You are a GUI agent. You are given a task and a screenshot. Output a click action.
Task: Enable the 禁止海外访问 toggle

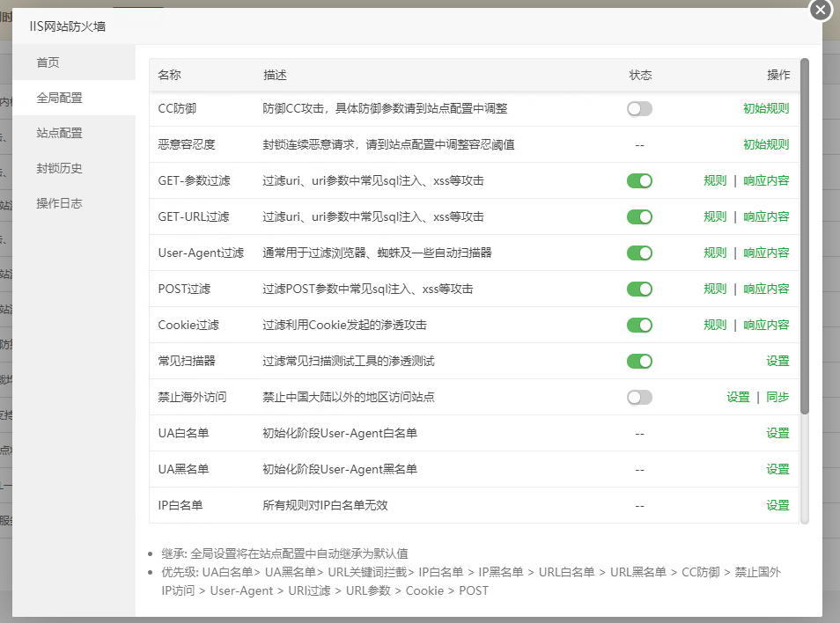tap(639, 397)
